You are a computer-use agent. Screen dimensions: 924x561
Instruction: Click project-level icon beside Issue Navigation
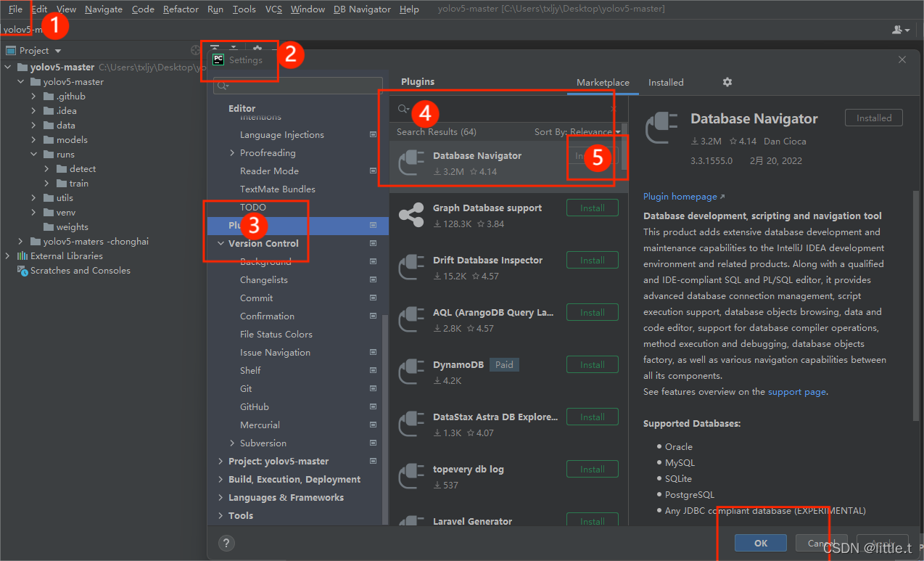374,353
